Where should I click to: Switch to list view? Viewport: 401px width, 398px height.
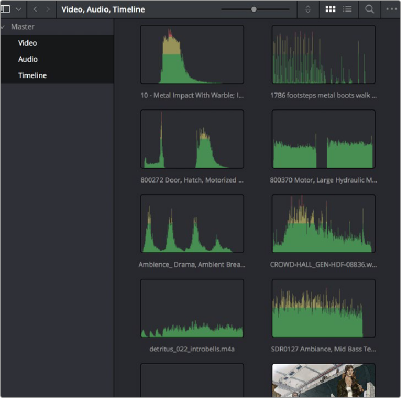pos(347,9)
